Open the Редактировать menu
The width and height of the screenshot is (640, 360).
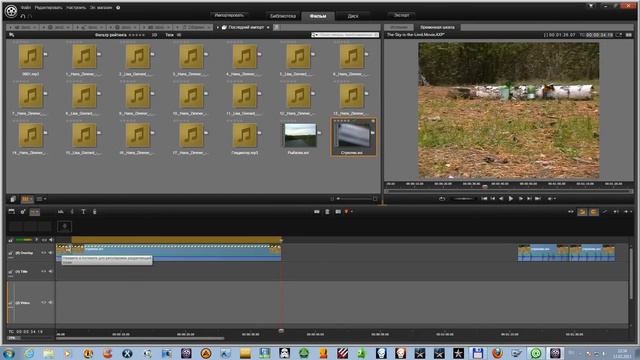coord(49,7)
